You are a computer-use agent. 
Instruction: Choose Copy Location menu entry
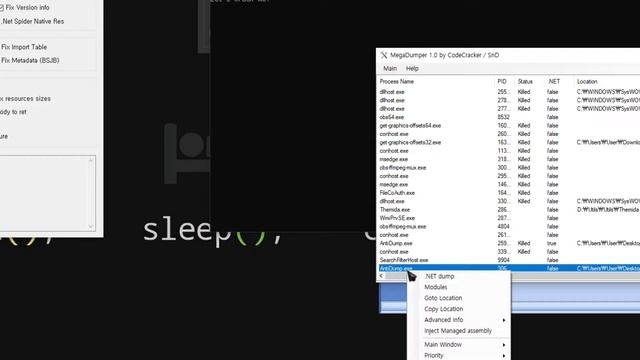pos(443,309)
